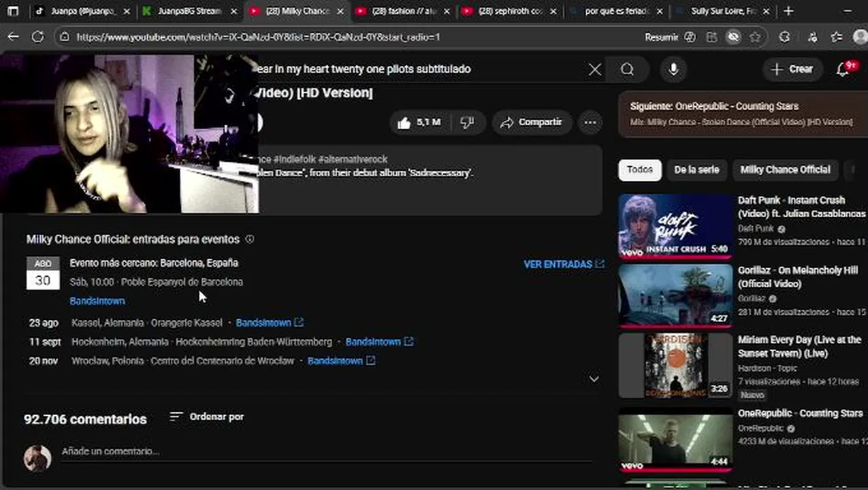The width and height of the screenshot is (868, 490).
Task: Click the Resumir button in address bar
Action: (661, 37)
